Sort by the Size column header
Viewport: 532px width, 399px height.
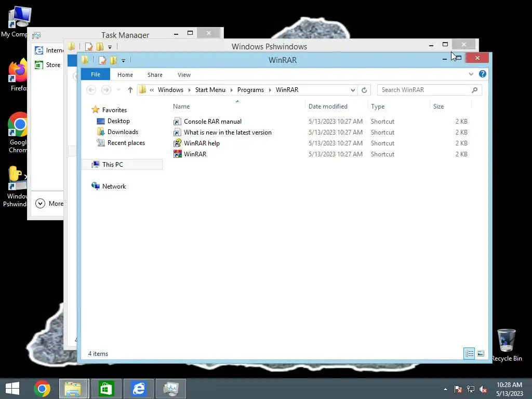(x=438, y=106)
